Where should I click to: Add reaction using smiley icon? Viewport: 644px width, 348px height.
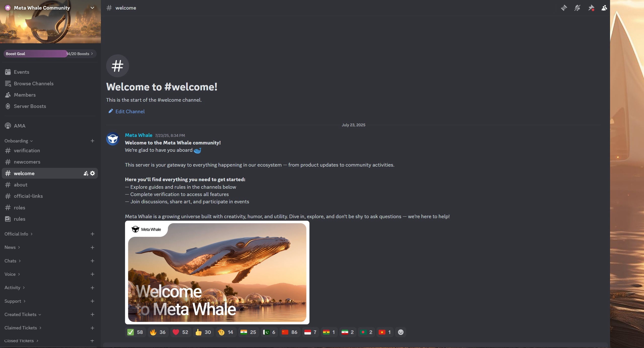click(401, 332)
